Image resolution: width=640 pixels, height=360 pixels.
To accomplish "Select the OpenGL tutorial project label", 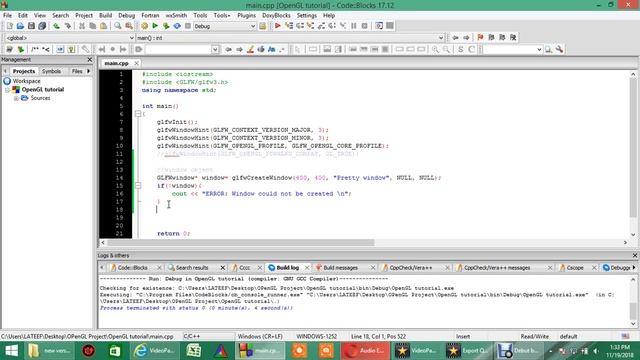I will tap(43, 89).
